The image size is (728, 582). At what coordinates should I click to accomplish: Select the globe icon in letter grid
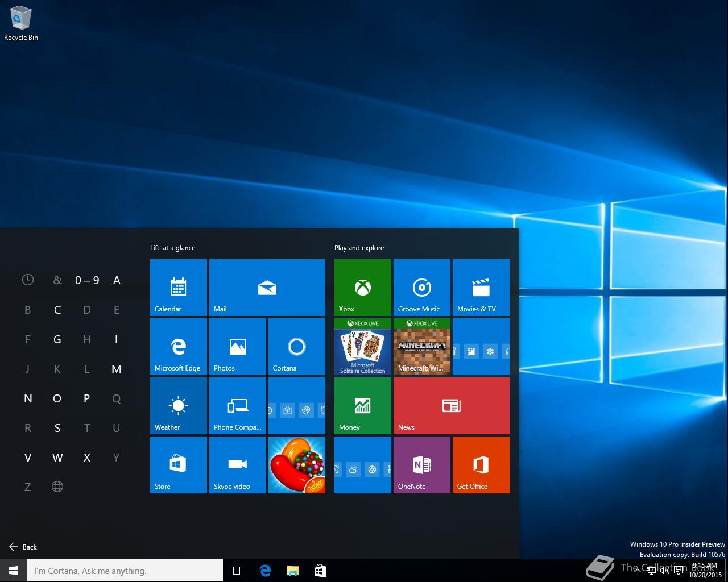click(x=57, y=487)
